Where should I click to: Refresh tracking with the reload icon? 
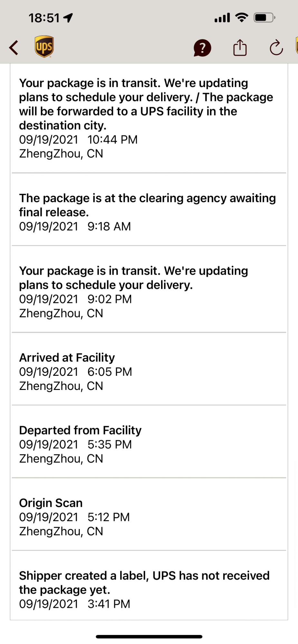tap(276, 48)
